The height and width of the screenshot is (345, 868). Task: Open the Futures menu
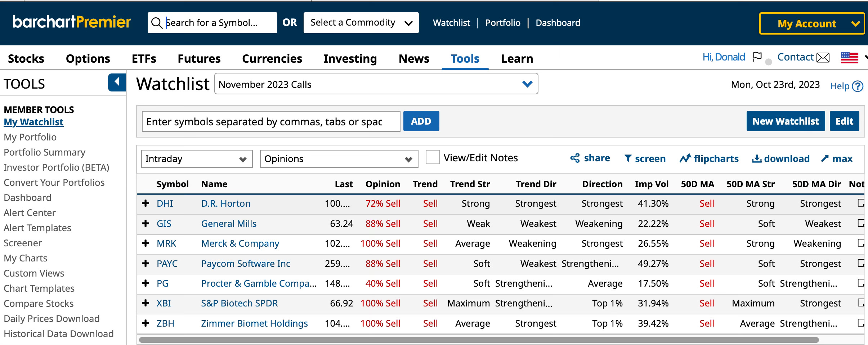pyautogui.click(x=199, y=58)
